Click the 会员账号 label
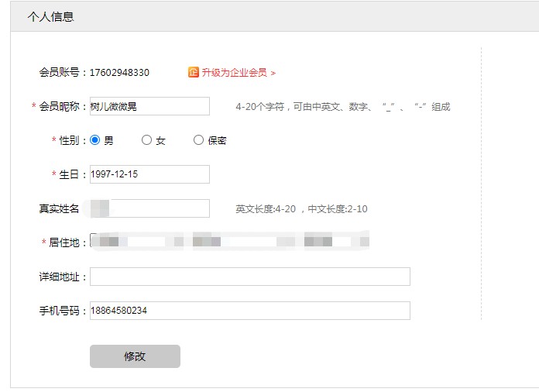This screenshot has width=539, height=392. tap(62, 73)
